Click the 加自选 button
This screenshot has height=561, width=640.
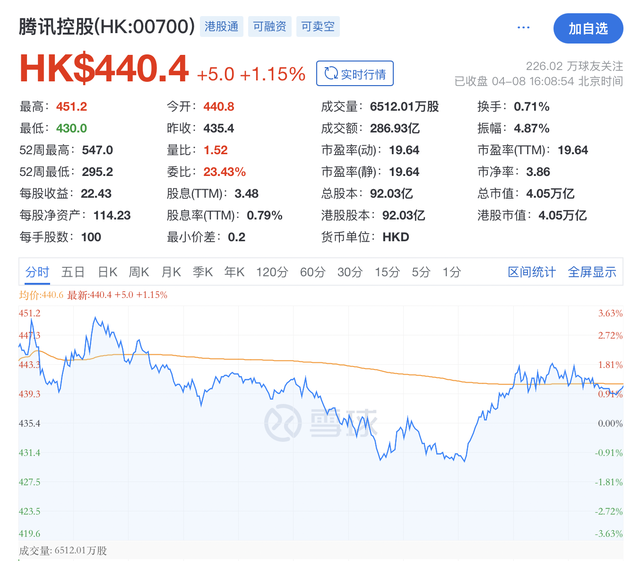click(x=588, y=28)
